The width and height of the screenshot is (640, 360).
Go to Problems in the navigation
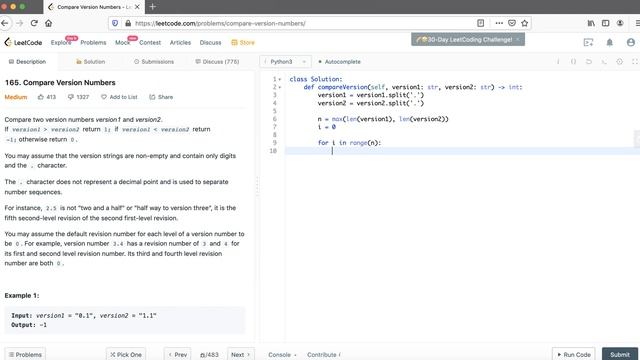(93, 42)
